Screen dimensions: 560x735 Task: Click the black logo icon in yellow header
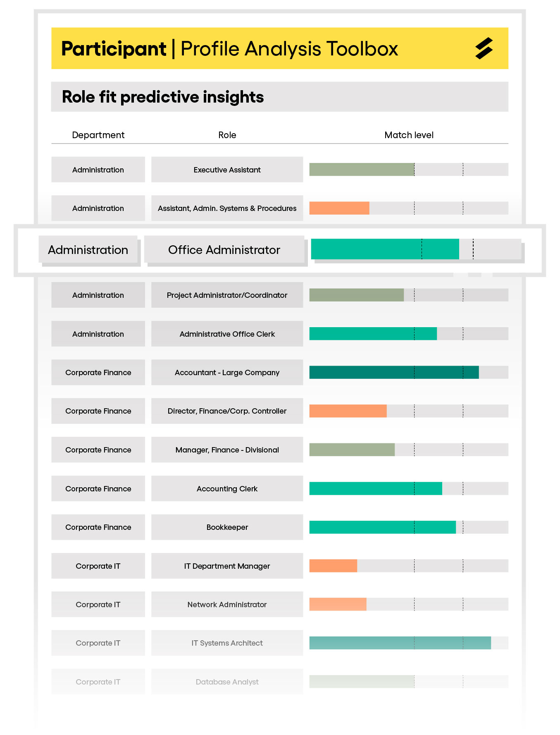coord(484,48)
